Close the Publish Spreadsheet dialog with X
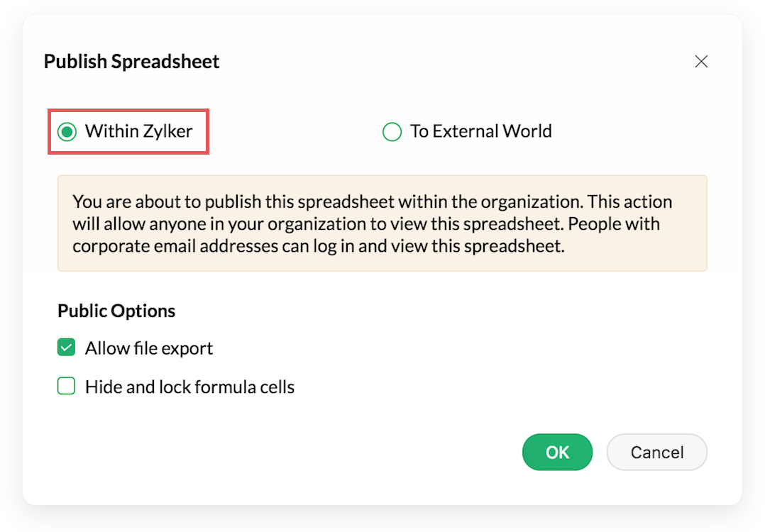 pyautogui.click(x=701, y=62)
